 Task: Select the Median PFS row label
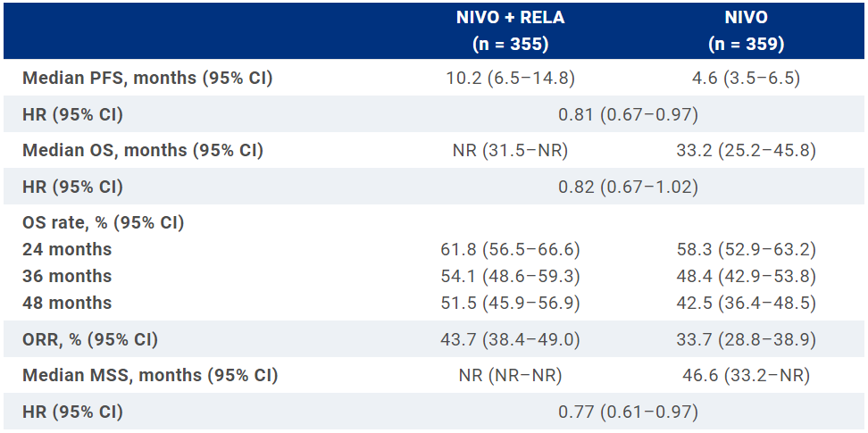point(147,79)
